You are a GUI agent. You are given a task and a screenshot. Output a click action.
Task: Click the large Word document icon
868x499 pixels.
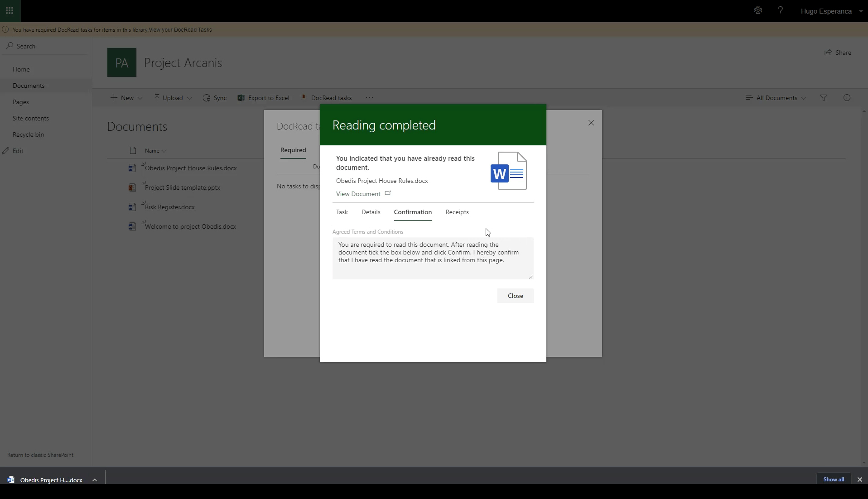point(509,171)
